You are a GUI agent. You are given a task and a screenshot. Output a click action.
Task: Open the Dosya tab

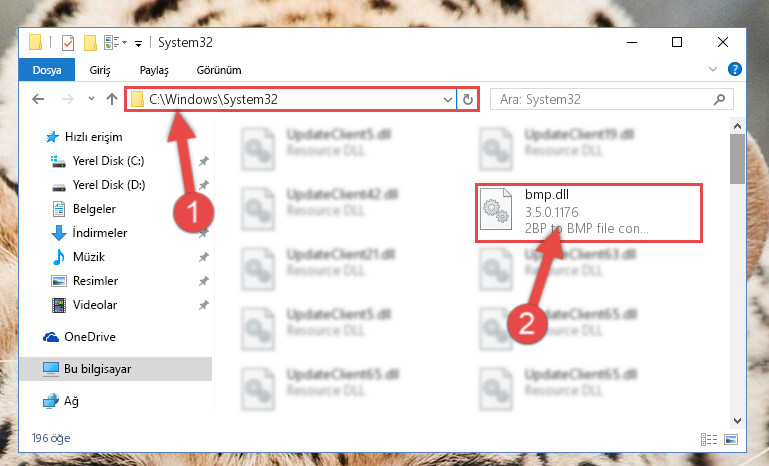point(47,70)
